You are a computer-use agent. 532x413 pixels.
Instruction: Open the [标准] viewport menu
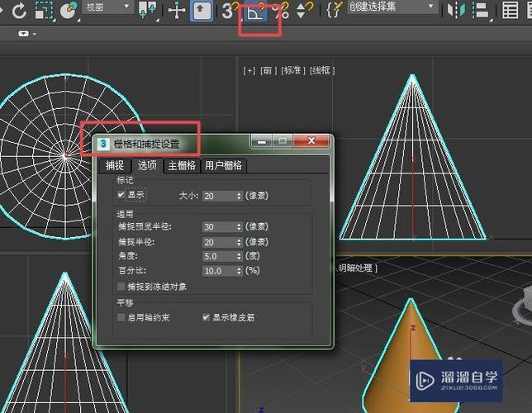293,70
